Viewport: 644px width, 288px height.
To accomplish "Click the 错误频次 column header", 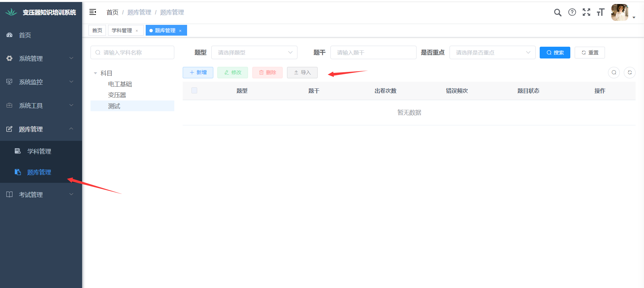I will (x=457, y=91).
